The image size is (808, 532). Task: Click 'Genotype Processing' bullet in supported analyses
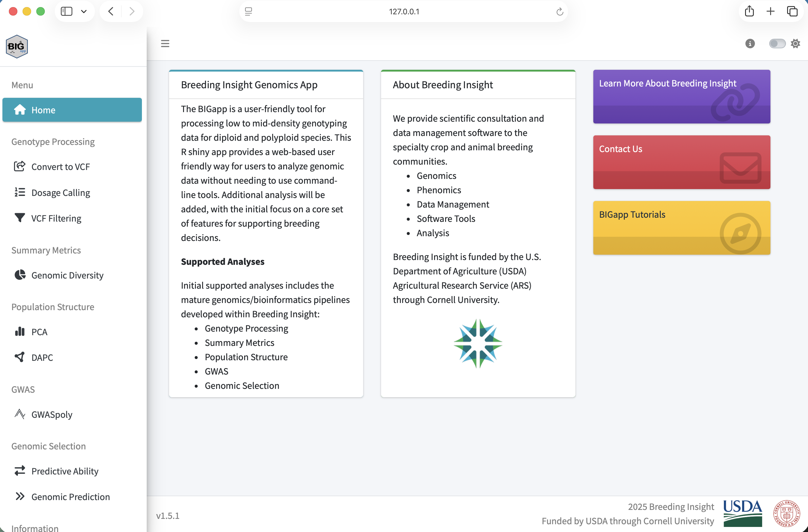pyautogui.click(x=247, y=328)
